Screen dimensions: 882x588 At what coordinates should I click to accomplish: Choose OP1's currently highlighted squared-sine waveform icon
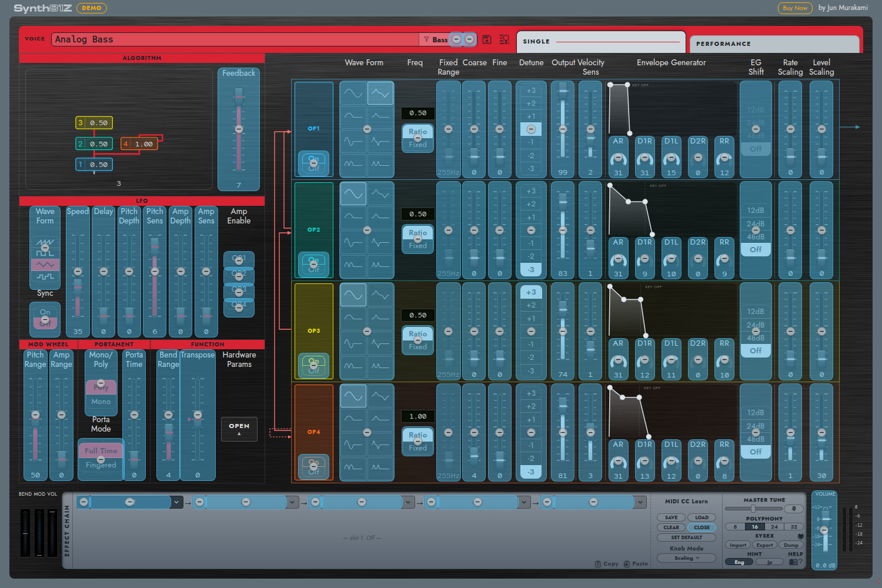click(x=380, y=93)
